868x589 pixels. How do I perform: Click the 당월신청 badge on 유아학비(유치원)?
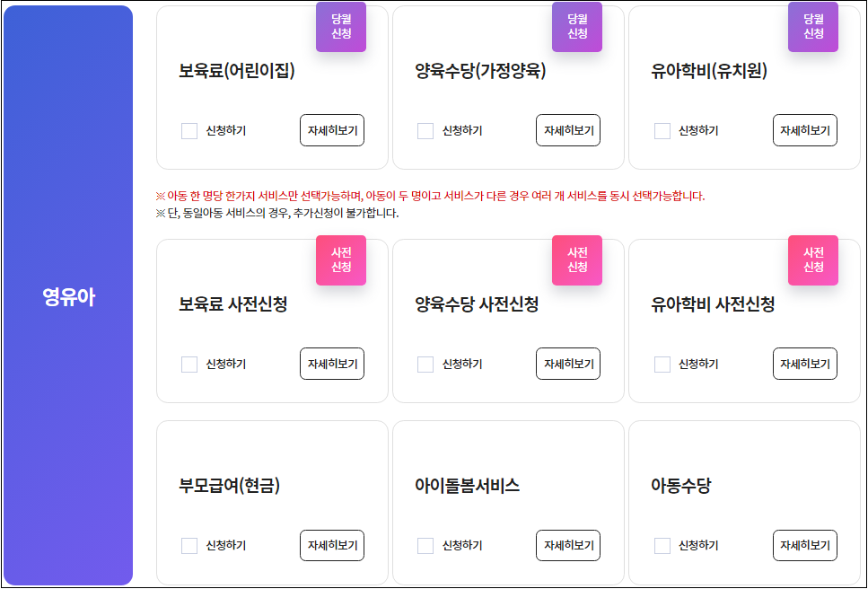[812, 29]
